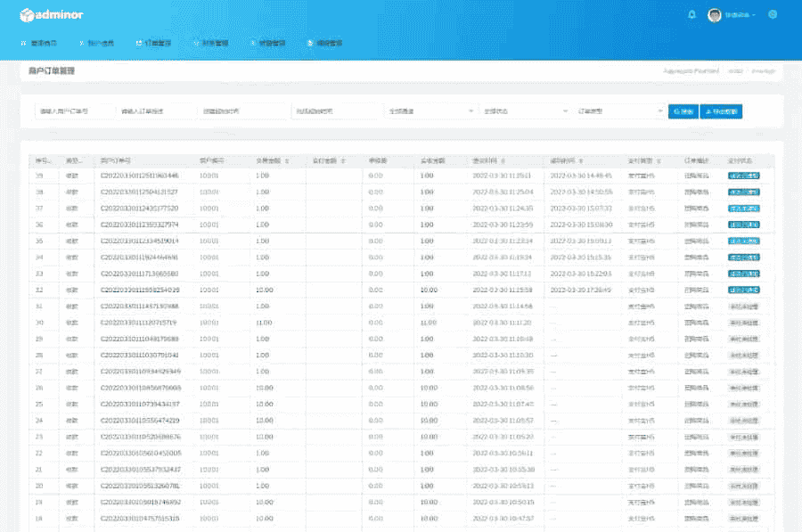The width and height of the screenshot is (802, 532).
Task: Click the start date filter field
Action: point(241,111)
